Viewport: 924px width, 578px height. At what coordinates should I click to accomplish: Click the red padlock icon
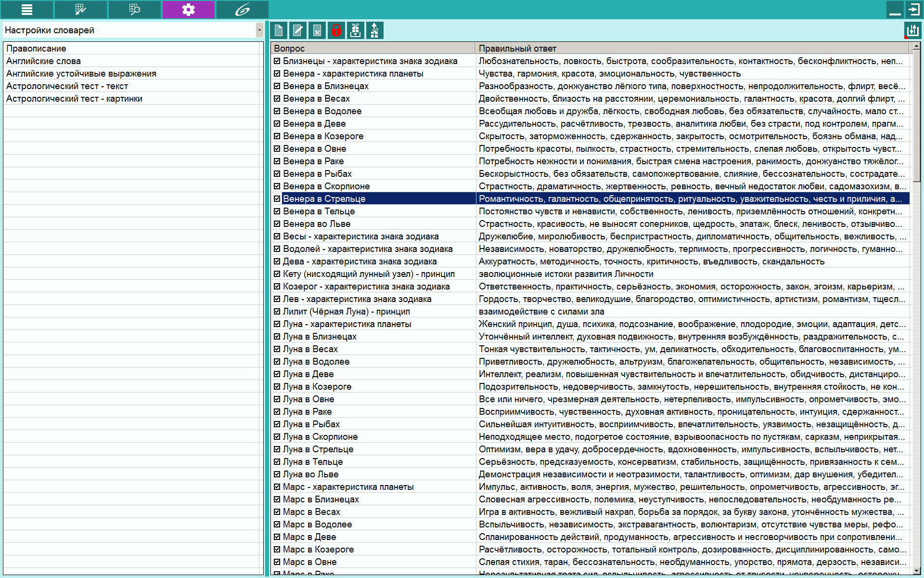(x=336, y=30)
